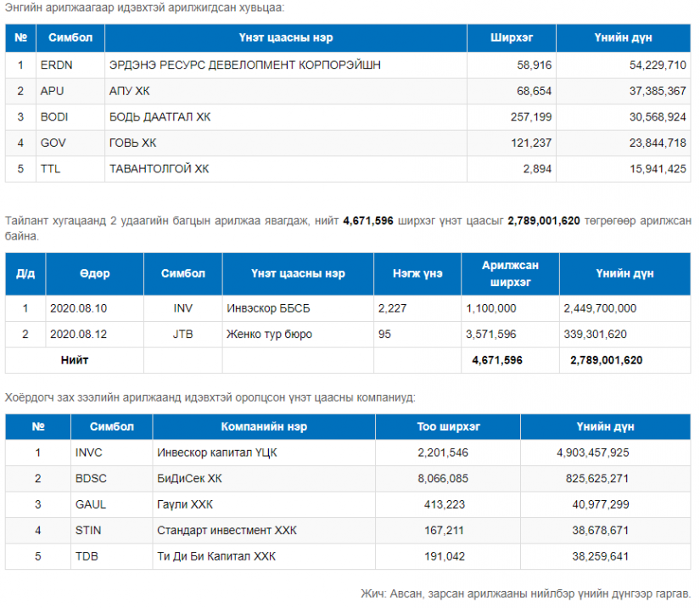Select the JTB symbol cell

coord(183,335)
